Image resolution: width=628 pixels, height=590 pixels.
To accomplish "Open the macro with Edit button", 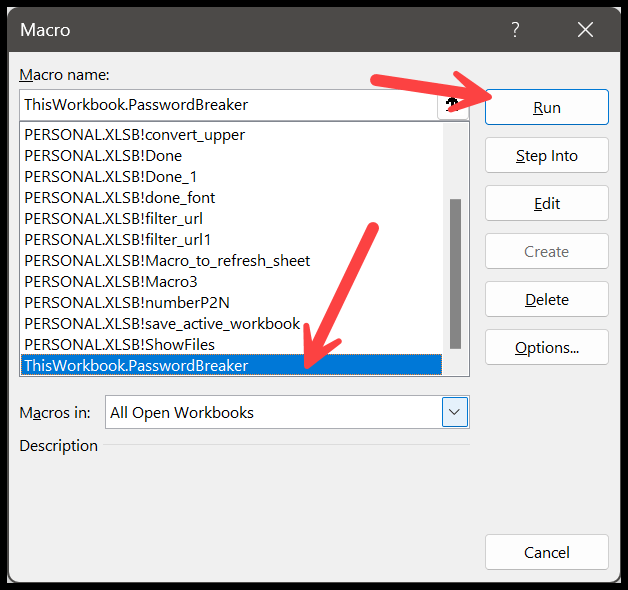I will pos(547,203).
